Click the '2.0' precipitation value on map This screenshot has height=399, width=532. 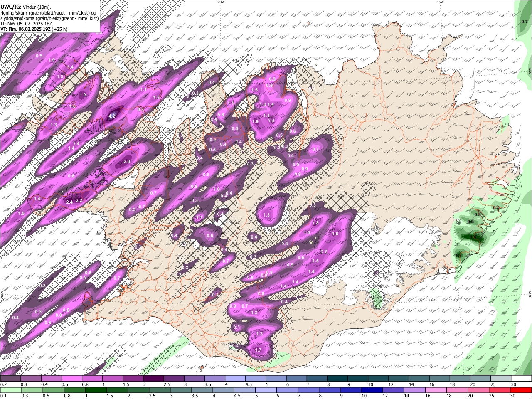point(127,161)
